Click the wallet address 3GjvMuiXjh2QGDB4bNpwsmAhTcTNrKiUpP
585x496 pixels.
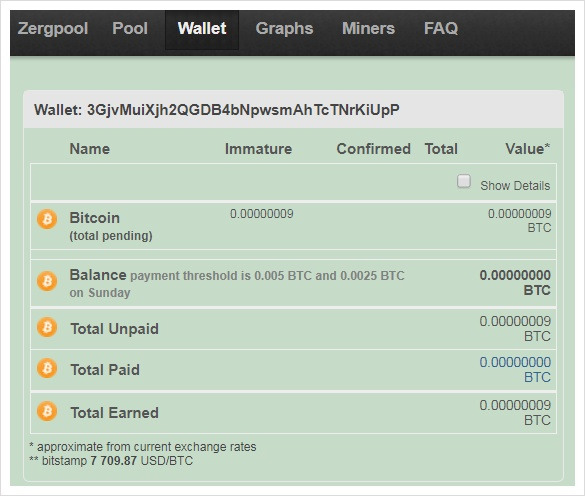click(x=243, y=110)
